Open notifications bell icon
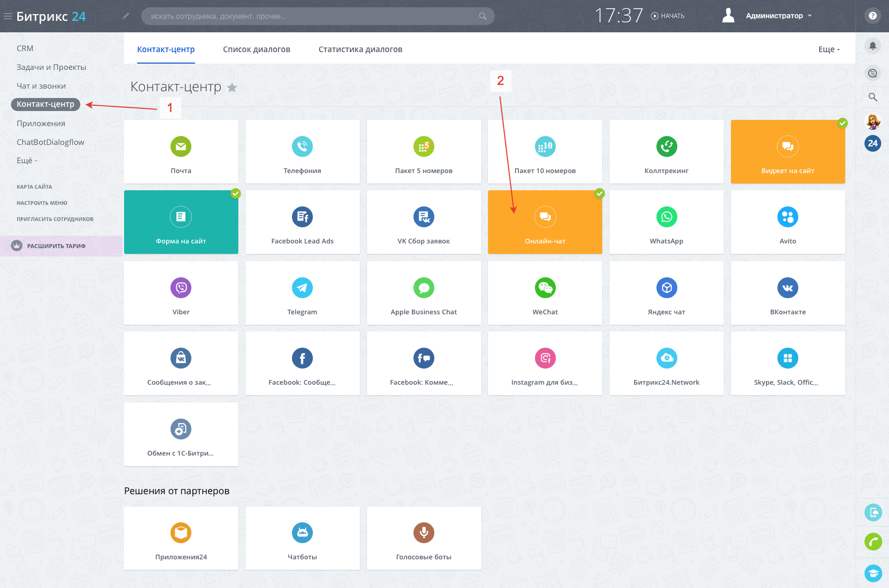Image resolution: width=889 pixels, height=588 pixels. pos(873,46)
